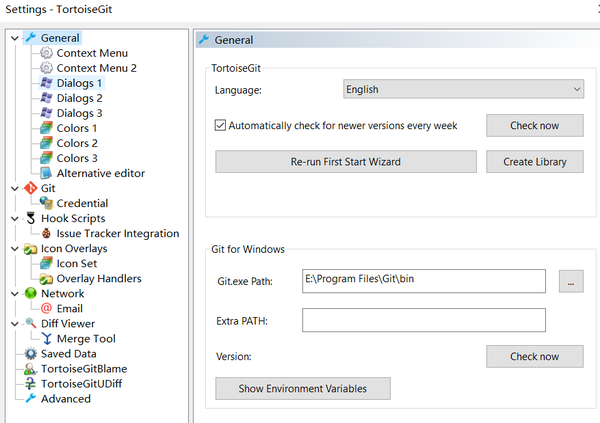Click the Merge Tool icon

click(46, 338)
